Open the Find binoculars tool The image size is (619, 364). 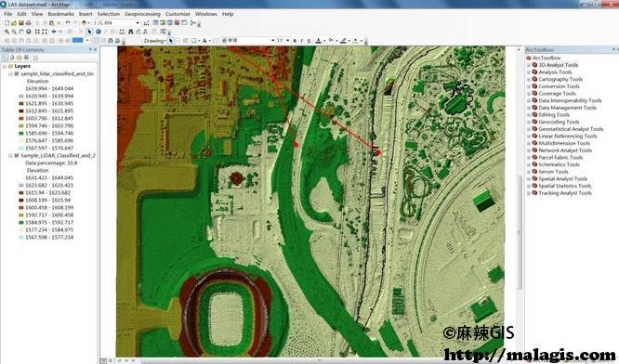[130, 32]
